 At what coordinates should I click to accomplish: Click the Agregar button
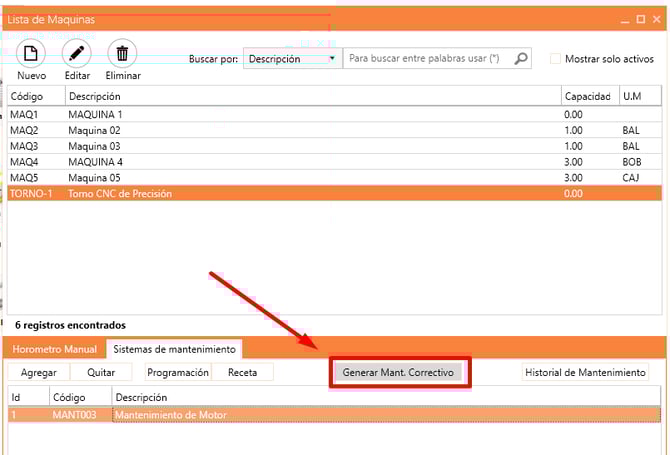pos(39,372)
